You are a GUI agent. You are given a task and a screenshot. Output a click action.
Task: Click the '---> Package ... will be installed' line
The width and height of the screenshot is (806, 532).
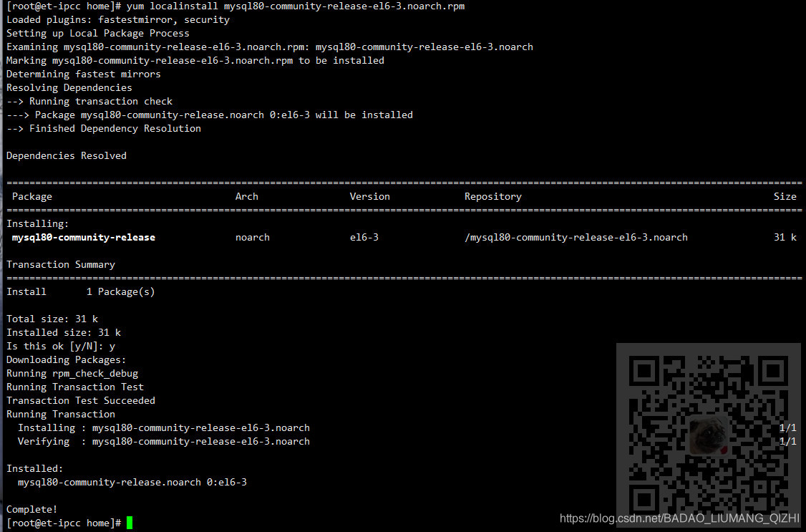tap(209, 115)
